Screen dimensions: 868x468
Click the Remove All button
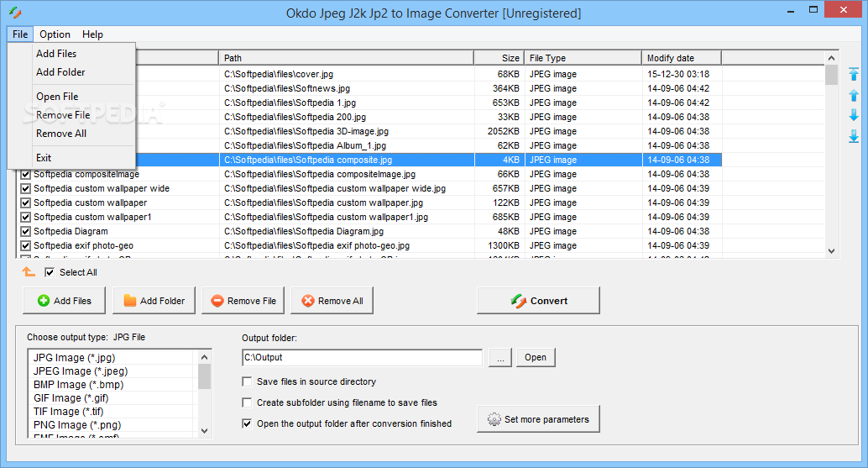coord(332,301)
